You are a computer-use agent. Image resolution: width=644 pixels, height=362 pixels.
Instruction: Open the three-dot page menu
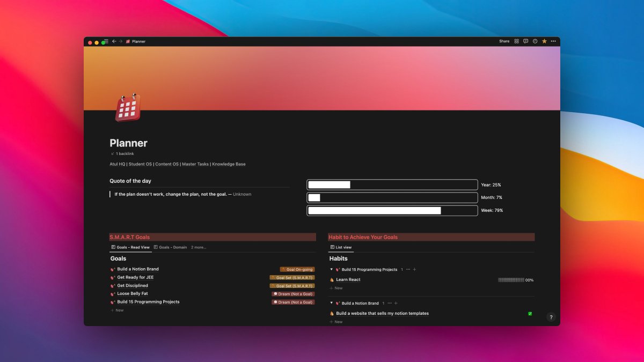[553, 41]
